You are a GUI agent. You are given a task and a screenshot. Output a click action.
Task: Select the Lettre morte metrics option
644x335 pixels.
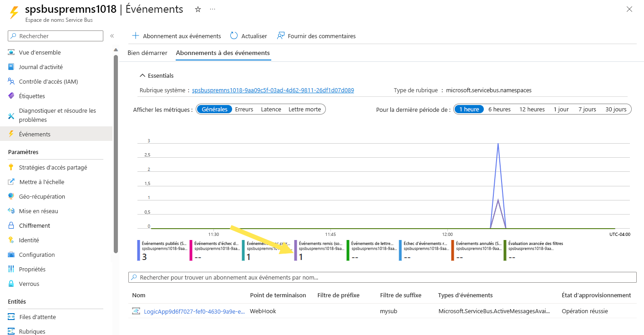point(305,109)
